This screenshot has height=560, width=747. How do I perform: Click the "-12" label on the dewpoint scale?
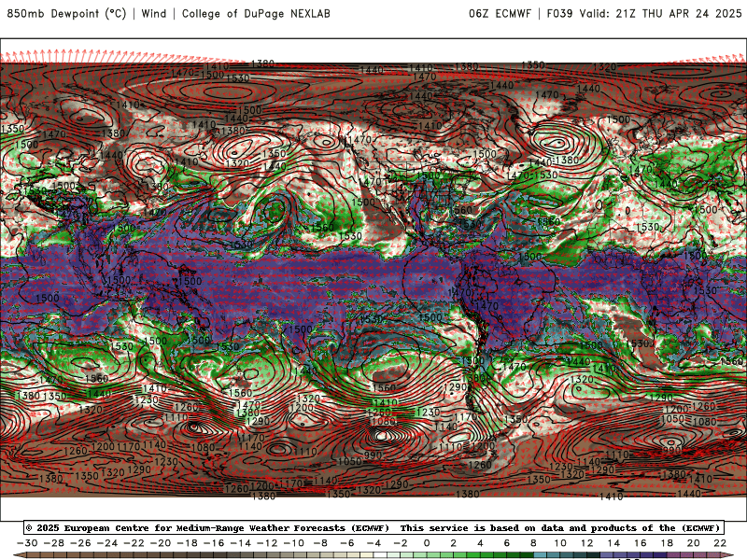point(267,543)
